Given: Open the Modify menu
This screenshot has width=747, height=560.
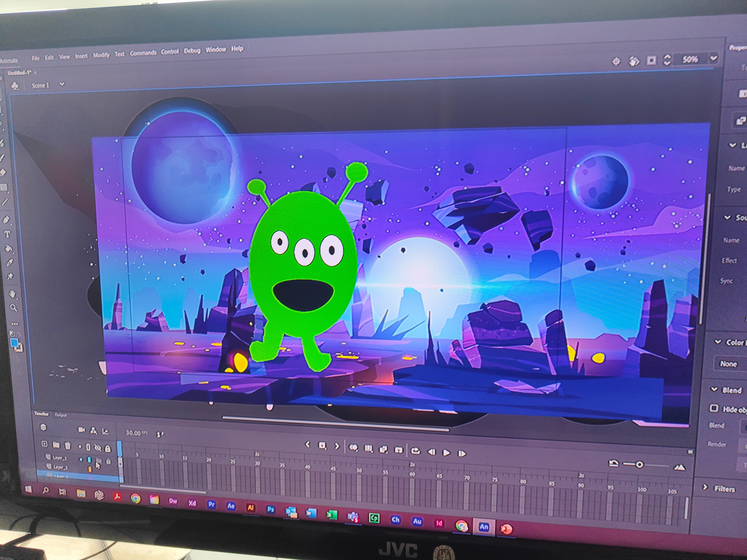Looking at the screenshot, I should 101,55.
